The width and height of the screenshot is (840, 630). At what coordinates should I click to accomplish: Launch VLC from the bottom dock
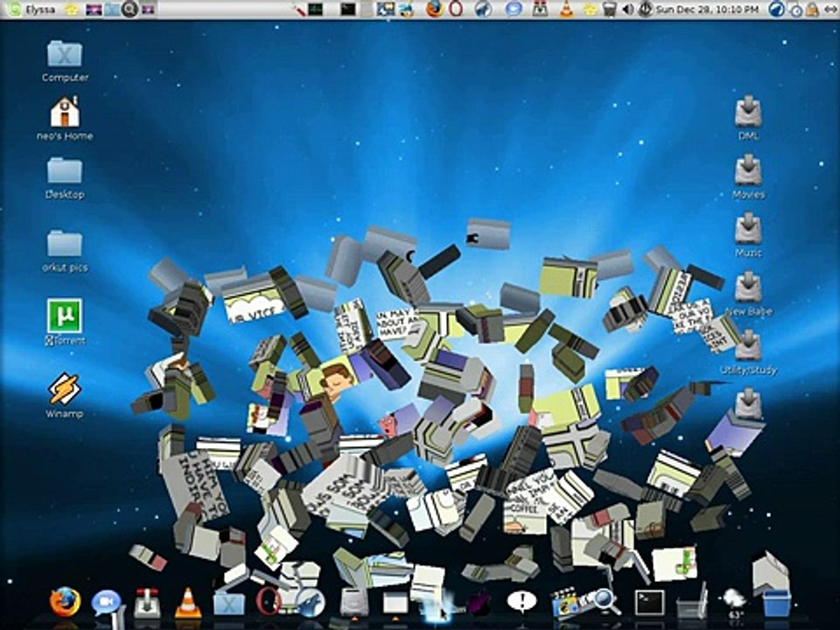188,602
